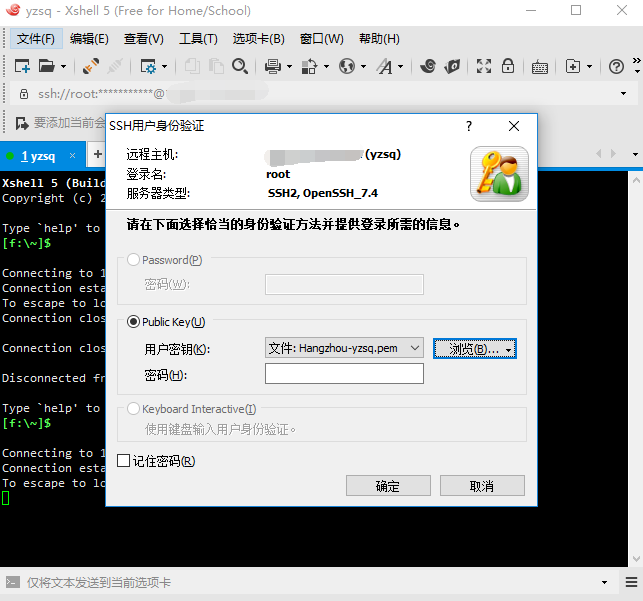Expand the globe icon dropdown arrow
This screenshot has width=643, height=601.
(x=363, y=66)
